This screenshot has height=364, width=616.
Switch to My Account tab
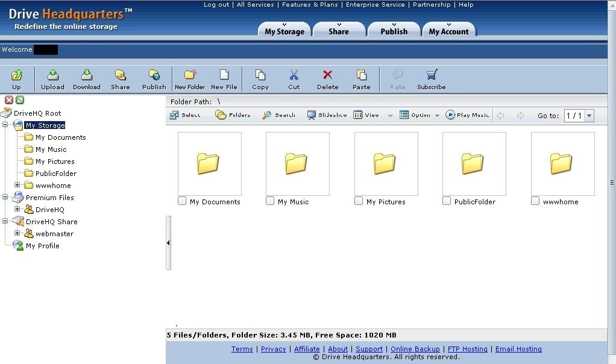point(448,31)
